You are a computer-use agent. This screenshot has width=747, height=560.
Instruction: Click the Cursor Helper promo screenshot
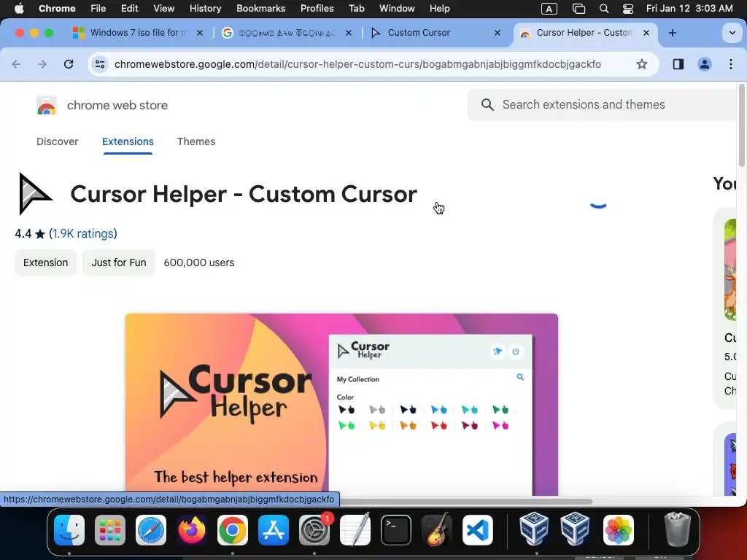tap(341, 404)
